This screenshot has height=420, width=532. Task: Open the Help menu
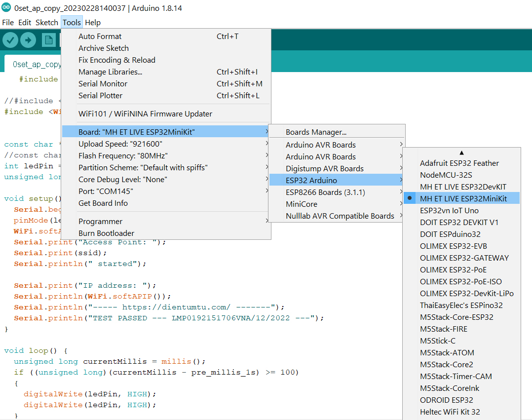click(x=93, y=22)
